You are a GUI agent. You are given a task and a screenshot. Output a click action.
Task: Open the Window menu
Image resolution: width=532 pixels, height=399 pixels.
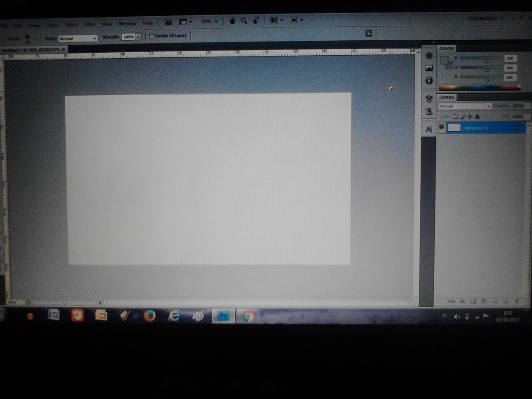coord(127,24)
